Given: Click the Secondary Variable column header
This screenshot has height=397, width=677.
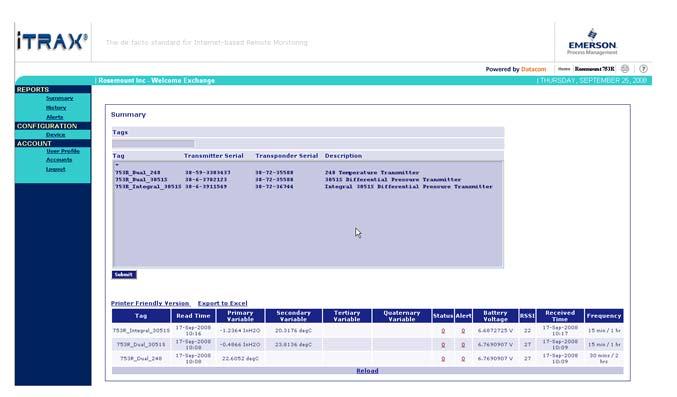Looking at the screenshot, I should tap(294, 316).
